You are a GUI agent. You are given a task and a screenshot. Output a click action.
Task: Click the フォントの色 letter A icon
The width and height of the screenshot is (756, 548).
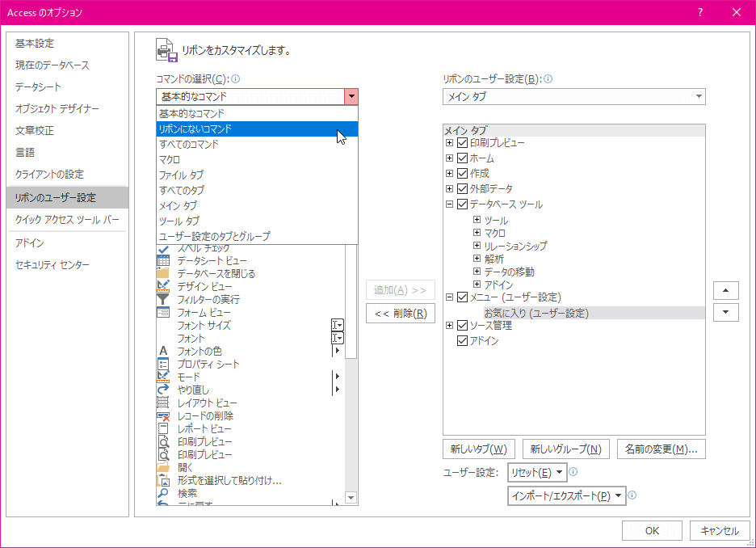(x=163, y=351)
